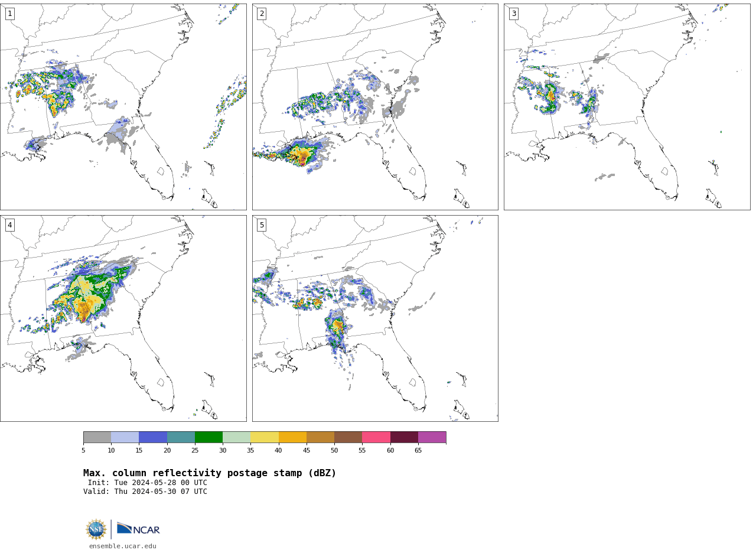Click the colorbar tick label '65'
Screen dimensions: 756x553
coord(418,450)
